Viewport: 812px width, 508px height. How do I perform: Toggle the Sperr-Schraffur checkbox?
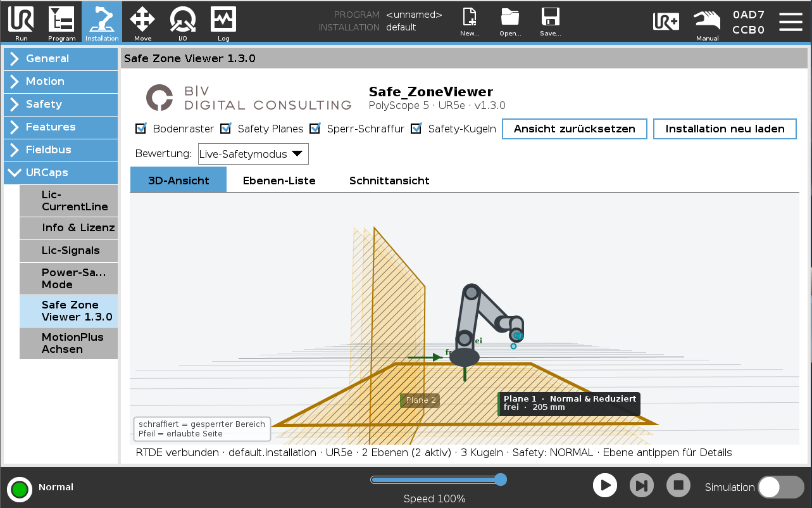[x=315, y=129]
